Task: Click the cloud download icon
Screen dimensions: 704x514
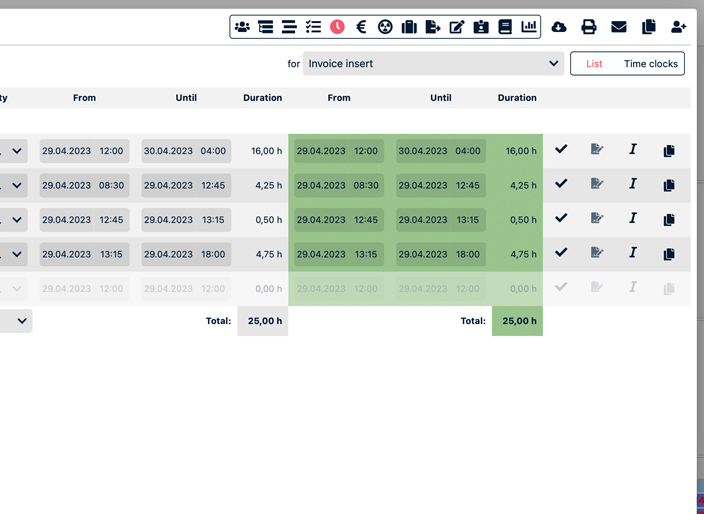Action: [559, 27]
